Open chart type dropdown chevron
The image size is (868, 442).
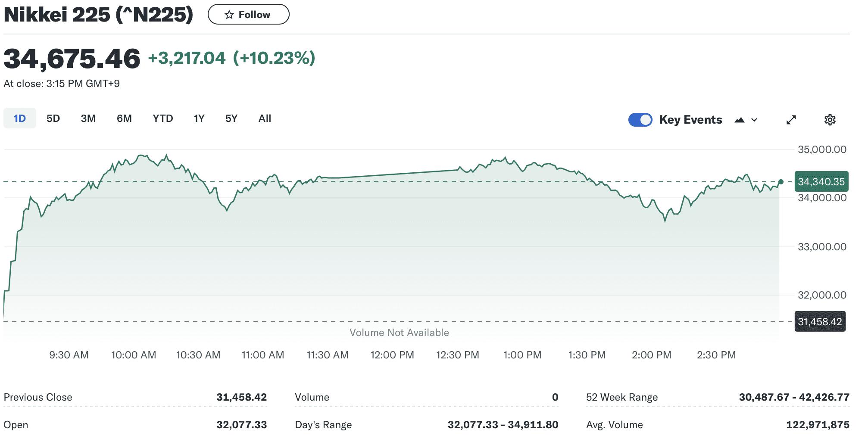(x=754, y=120)
